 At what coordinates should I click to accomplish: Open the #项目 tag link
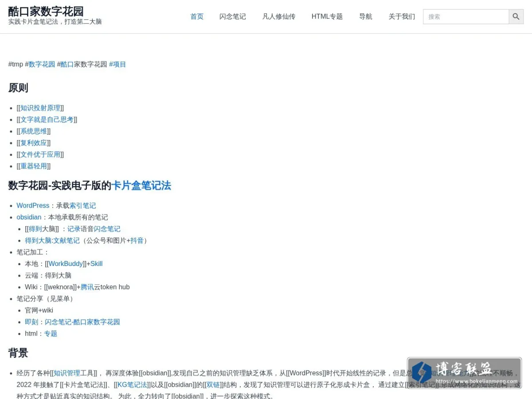[x=117, y=64]
